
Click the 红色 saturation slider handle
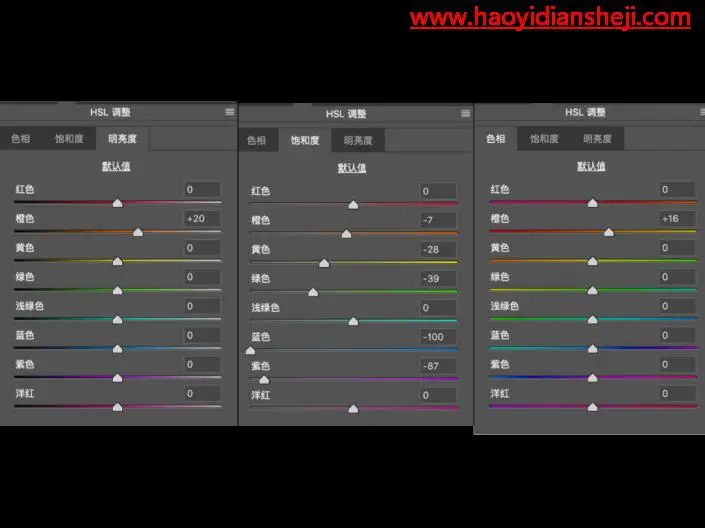353,205
